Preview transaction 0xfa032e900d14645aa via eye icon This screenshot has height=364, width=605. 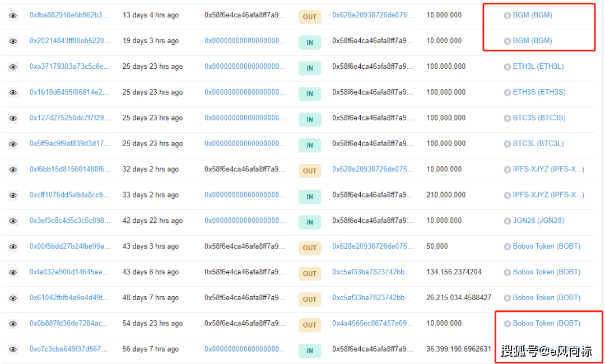pos(13,272)
